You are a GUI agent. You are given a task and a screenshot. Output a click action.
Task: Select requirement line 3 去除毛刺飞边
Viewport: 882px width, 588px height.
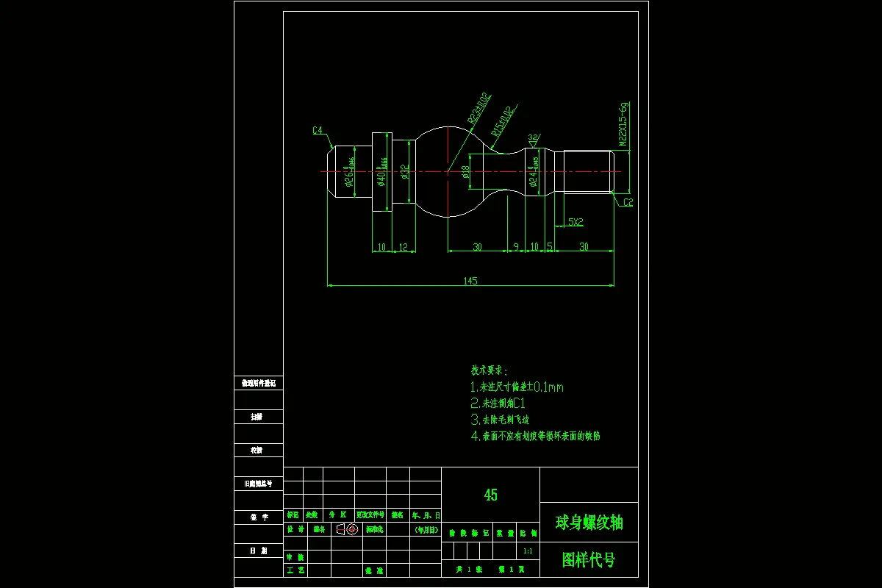click(x=500, y=420)
